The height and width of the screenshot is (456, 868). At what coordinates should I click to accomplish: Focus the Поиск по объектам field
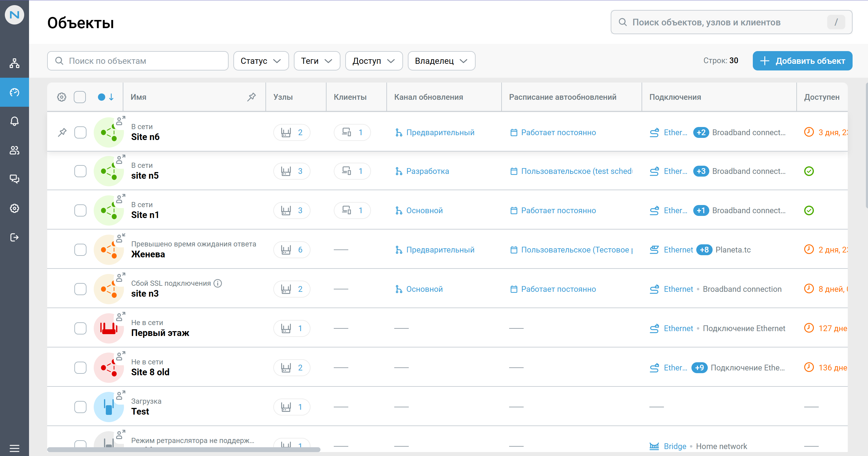pos(138,61)
